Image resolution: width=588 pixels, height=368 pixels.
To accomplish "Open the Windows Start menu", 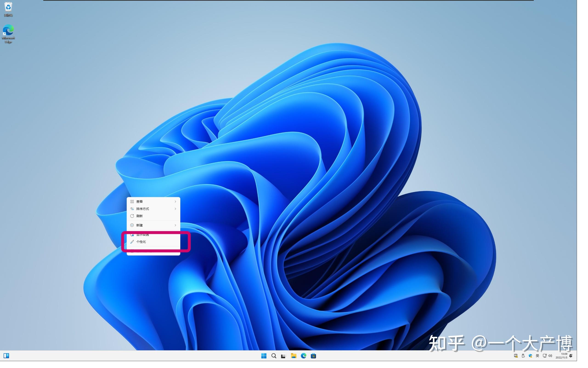I will click(264, 356).
